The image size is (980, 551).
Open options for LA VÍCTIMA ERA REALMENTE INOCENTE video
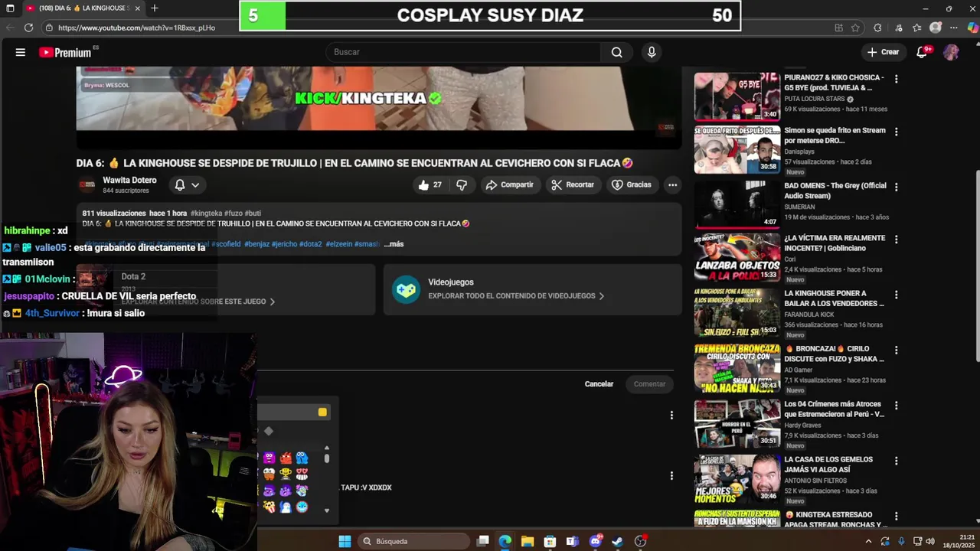point(896,240)
